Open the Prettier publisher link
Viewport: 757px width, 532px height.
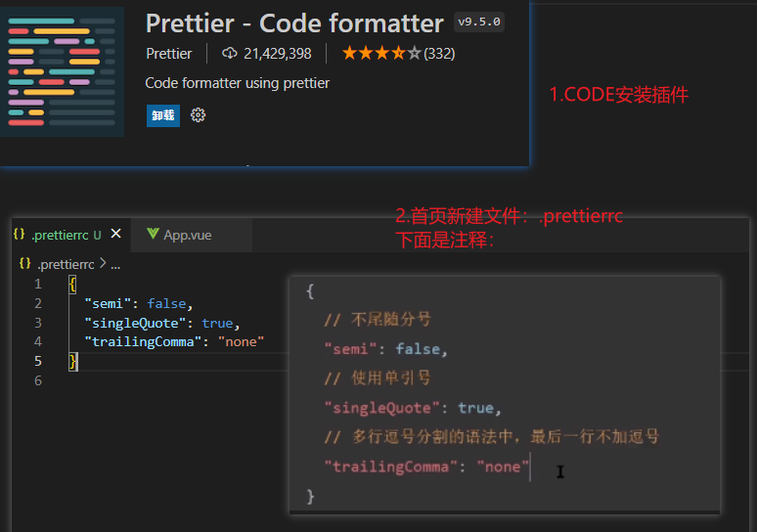169,54
